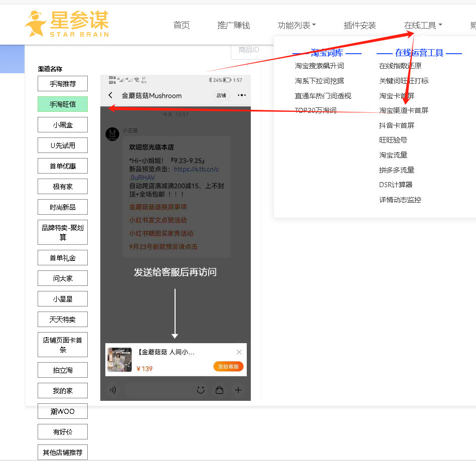Open the emoji smiley picker

[201, 390]
